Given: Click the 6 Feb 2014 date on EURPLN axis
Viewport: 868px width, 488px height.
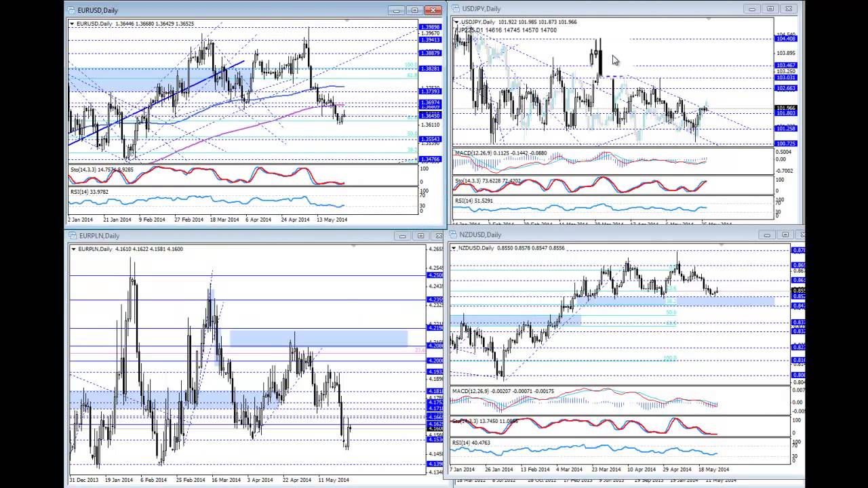Looking at the screenshot, I should 154,480.
